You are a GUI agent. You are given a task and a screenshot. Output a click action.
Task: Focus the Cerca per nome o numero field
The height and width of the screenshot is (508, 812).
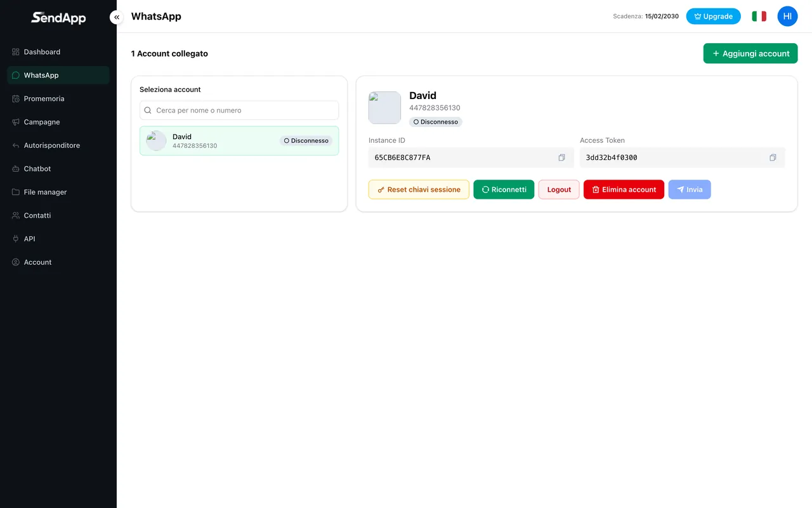[239, 110]
